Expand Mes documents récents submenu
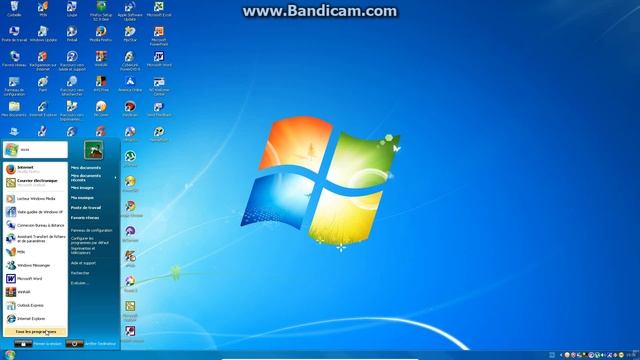This screenshot has height=360, width=640. [x=93, y=178]
